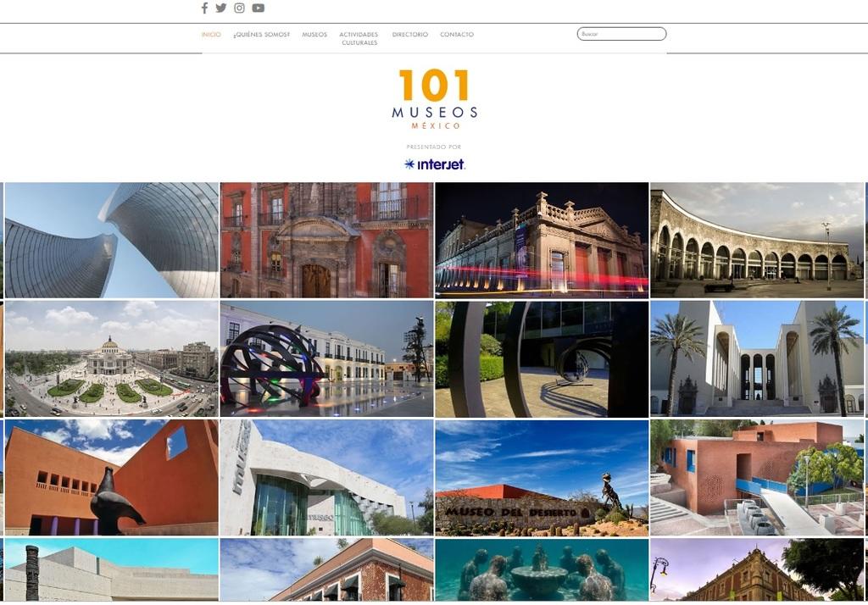Go to the Inicio menu item
Viewport: 868px width, 605px height.
click(211, 35)
